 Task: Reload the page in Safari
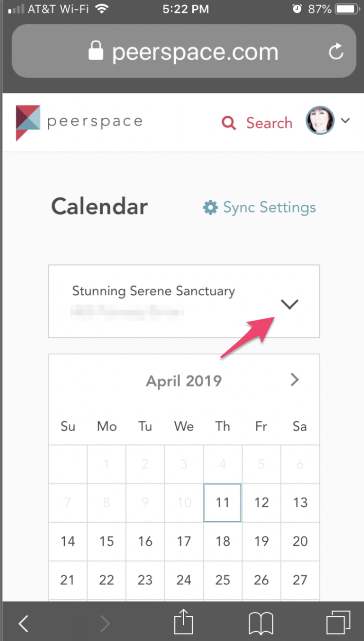click(336, 51)
